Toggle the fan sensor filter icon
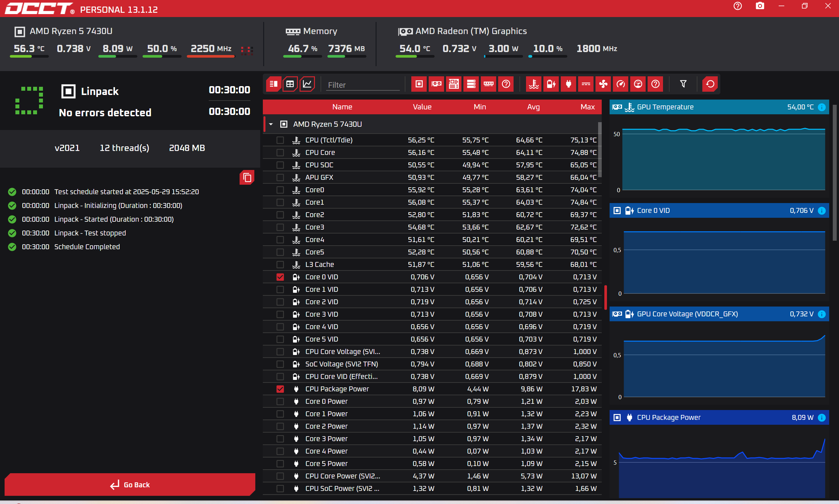839x504 pixels. point(603,84)
